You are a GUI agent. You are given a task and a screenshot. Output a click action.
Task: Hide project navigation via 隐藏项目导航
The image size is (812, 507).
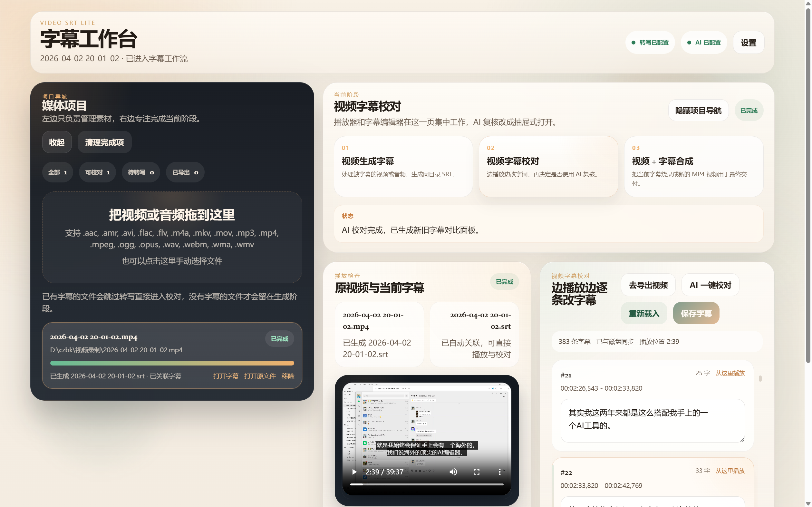[698, 110]
